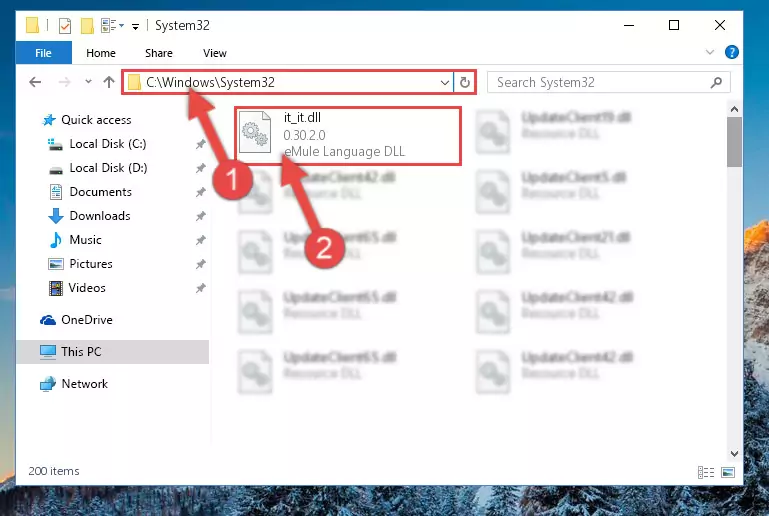Go back with the back arrow
769x516 pixels.
[35, 82]
